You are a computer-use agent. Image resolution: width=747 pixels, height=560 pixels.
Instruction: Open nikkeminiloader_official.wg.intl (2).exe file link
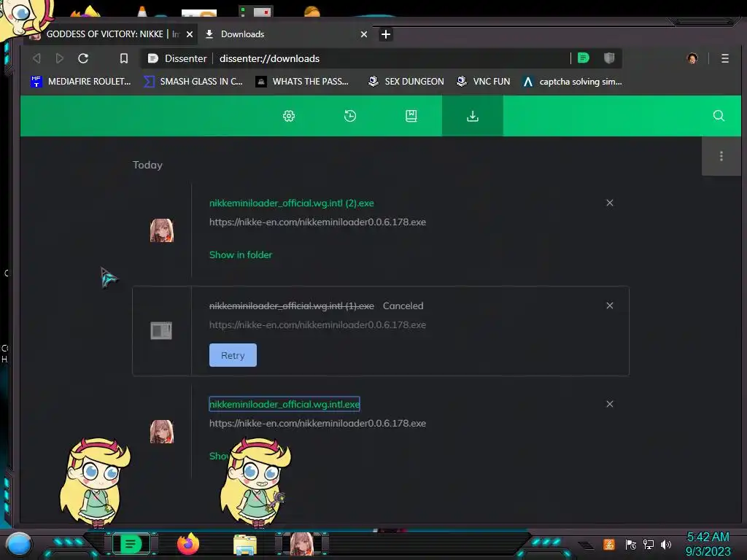(292, 203)
